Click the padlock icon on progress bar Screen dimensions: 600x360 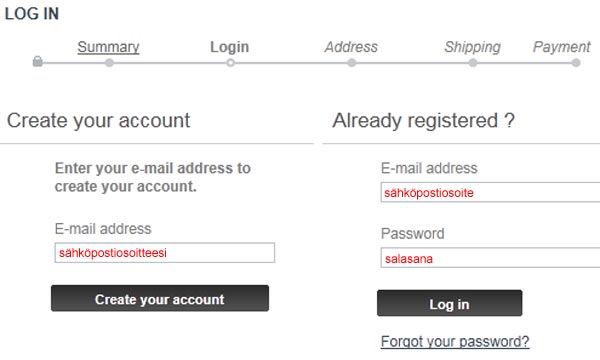(x=38, y=61)
